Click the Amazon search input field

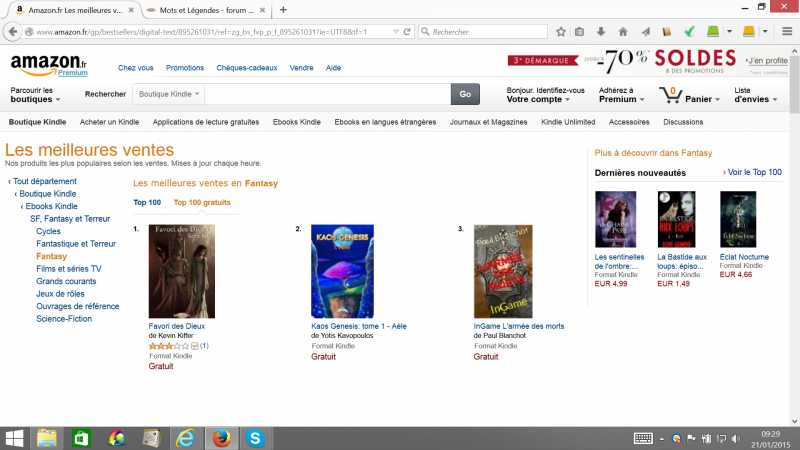coord(328,94)
